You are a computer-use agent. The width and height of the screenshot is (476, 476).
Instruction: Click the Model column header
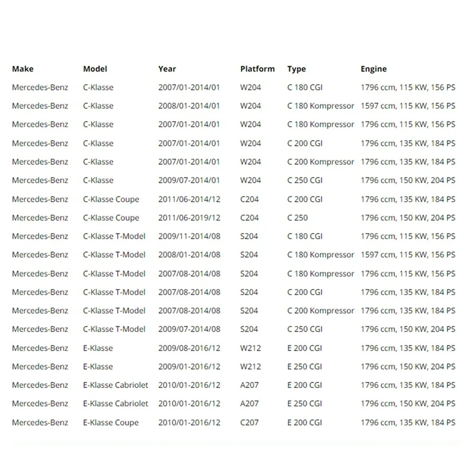click(95, 69)
